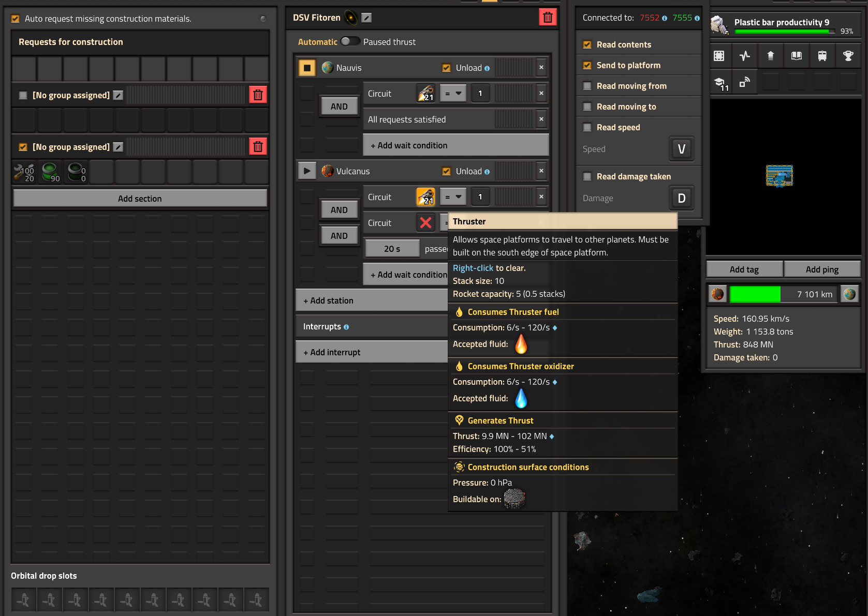Go to Vulcanus with the play arrow button
The image size is (868, 616).
click(x=307, y=171)
